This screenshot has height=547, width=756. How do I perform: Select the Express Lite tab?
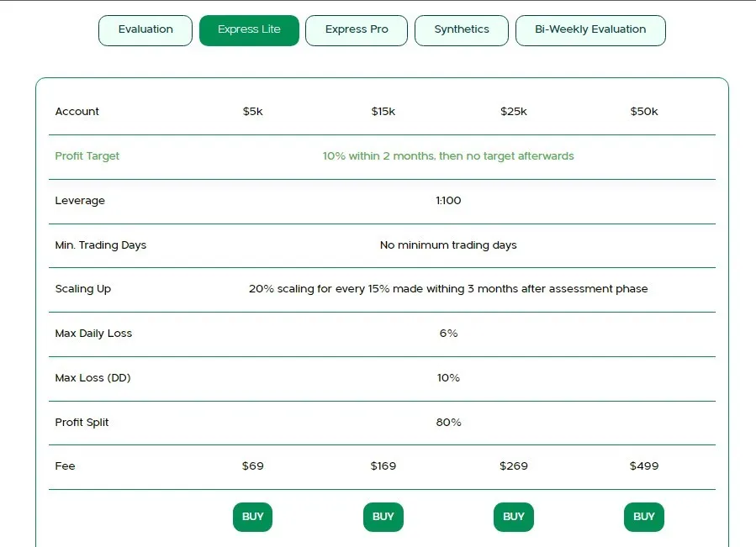[249, 30]
